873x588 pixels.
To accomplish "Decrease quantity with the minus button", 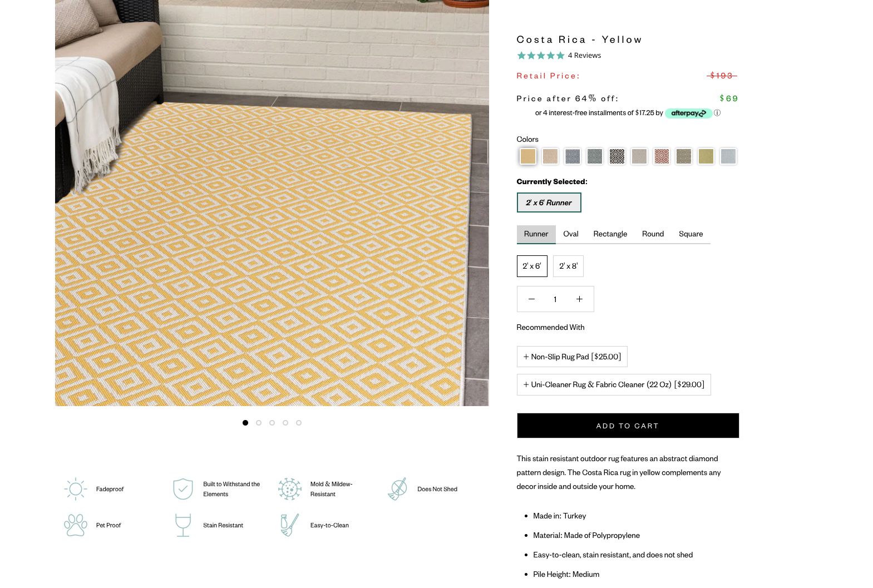I will click(x=531, y=299).
